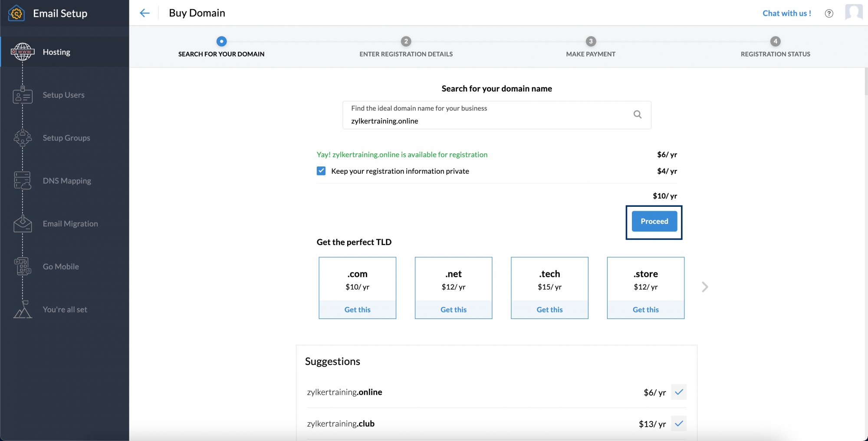Click the Email Setup gear logo

(16, 13)
